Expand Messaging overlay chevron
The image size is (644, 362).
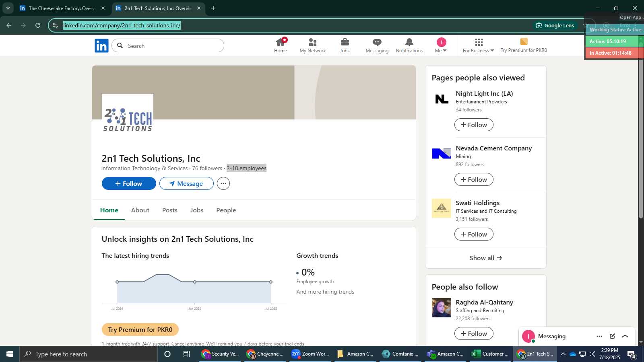coord(625,336)
